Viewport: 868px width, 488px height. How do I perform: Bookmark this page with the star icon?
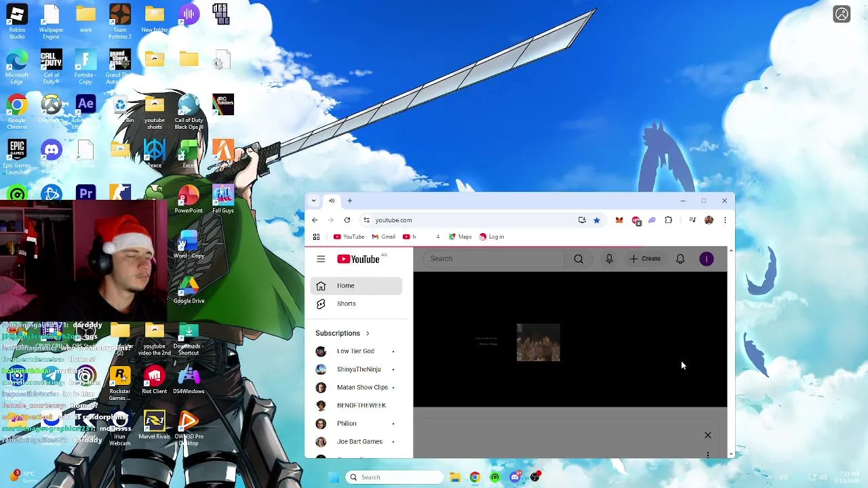point(597,220)
